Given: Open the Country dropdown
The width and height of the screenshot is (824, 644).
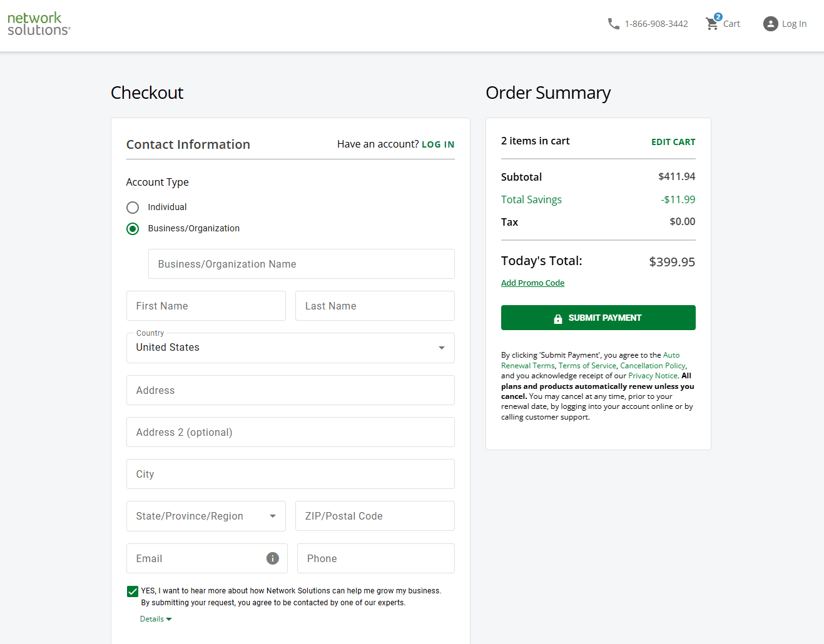Looking at the screenshot, I should coord(290,348).
